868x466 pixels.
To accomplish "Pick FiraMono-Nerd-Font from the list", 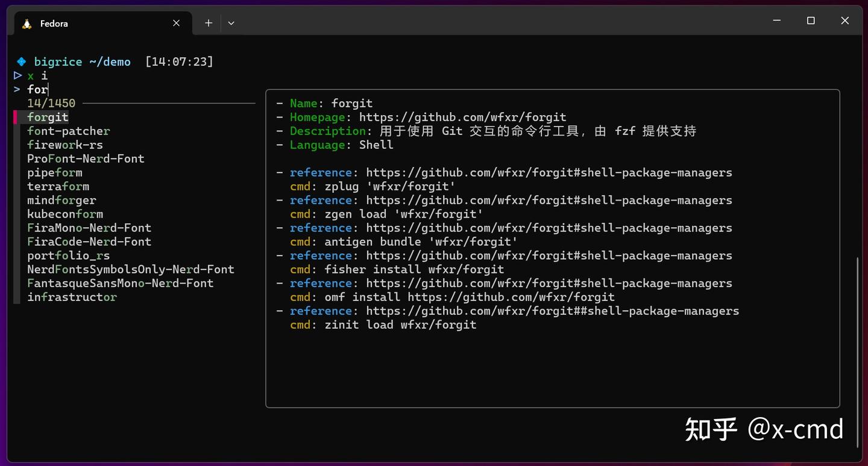I will (x=89, y=228).
